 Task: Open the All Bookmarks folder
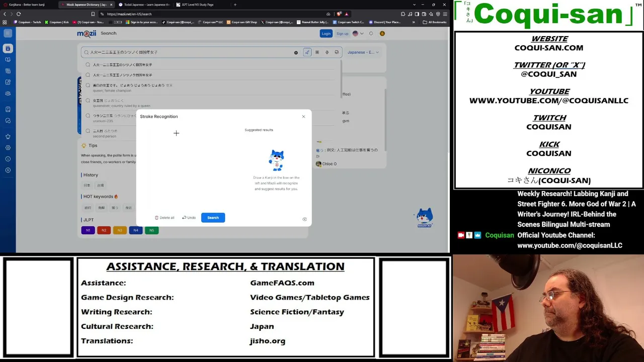pos(435,22)
